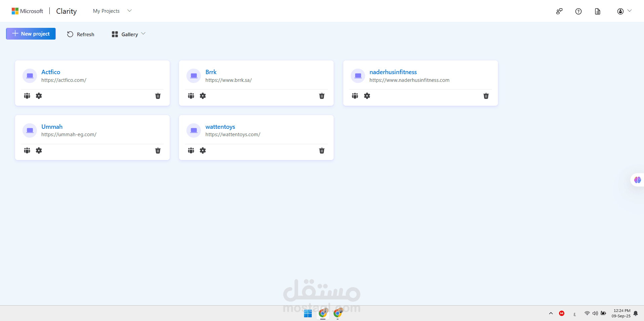The image size is (644, 321).
Task: Expand the Gallery view dropdown
Action: tap(129, 34)
